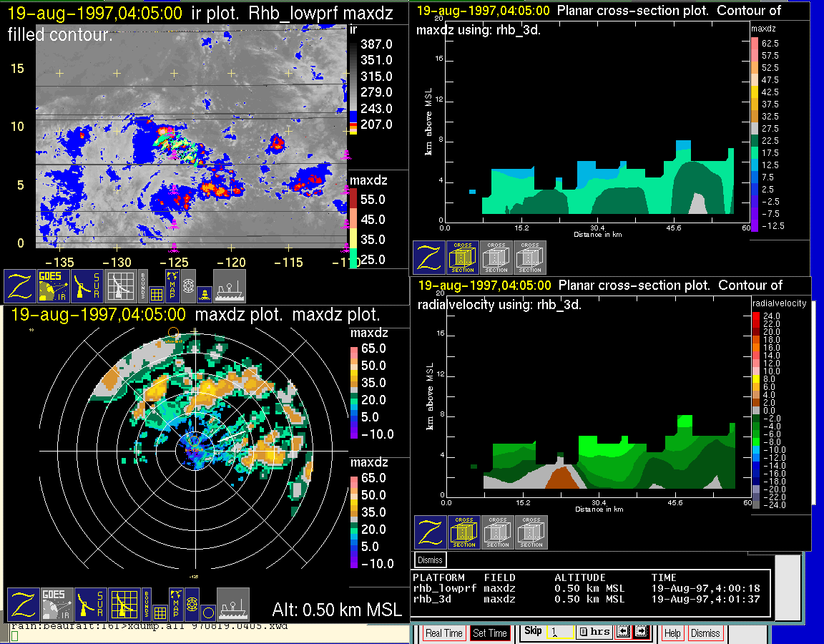Click the rhb_lowprf platform row
Screen dimensions: 824x644
[x=587, y=588]
